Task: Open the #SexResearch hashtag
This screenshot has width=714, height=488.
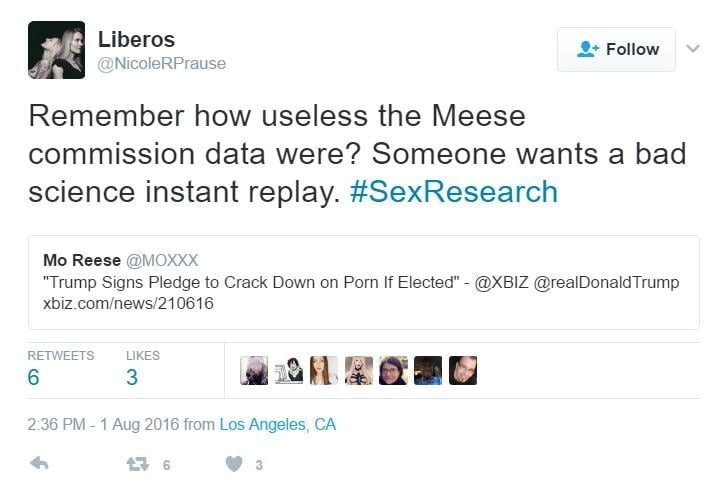Action: (x=454, y=191)
